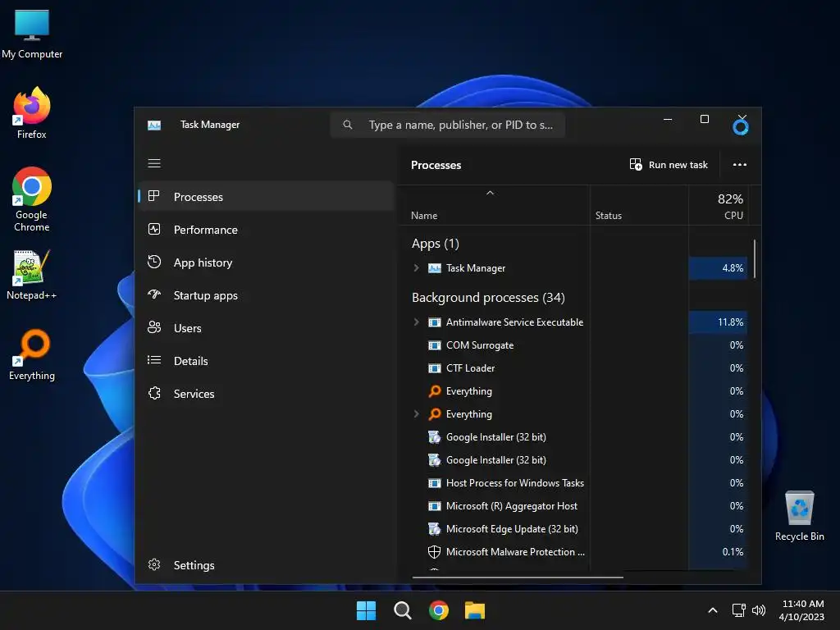Viewport: 840px width, 630px height.
Task: Click the Performance sidebar icon
Action: (154, 230)
